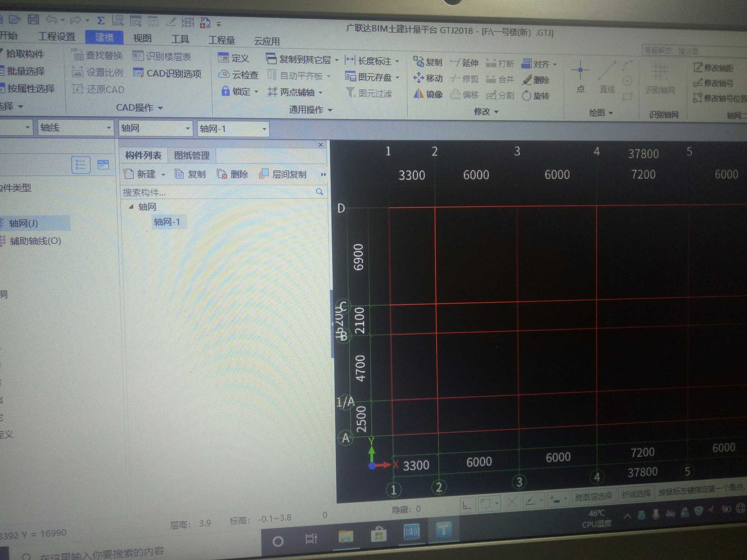This screenshot has height=560, width=747.
Task: Click 复制 in the component list toolbar
Action: coord(190,174)
